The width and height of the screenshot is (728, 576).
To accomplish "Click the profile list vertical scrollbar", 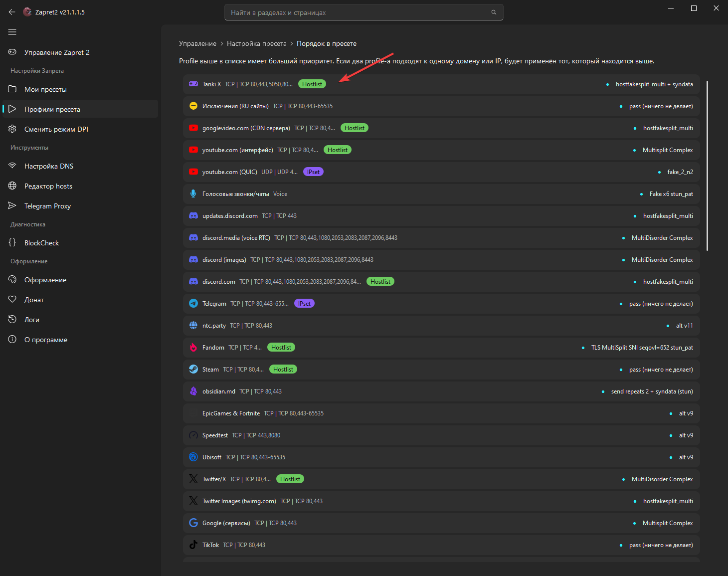I will tap(707, 166).
